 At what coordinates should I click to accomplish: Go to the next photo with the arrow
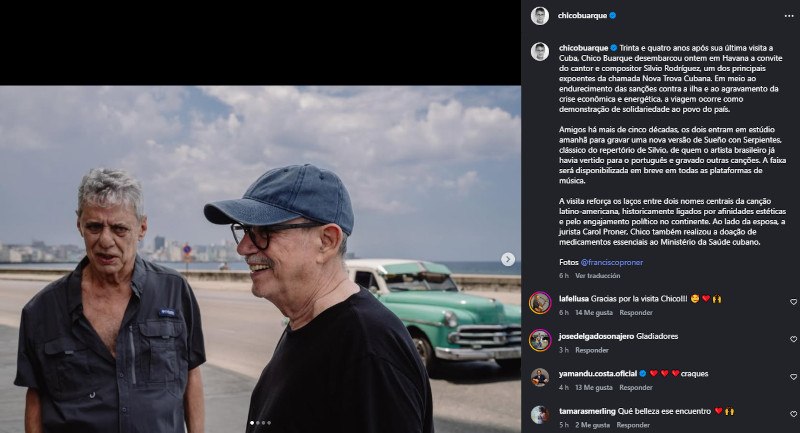coord(508,259)
